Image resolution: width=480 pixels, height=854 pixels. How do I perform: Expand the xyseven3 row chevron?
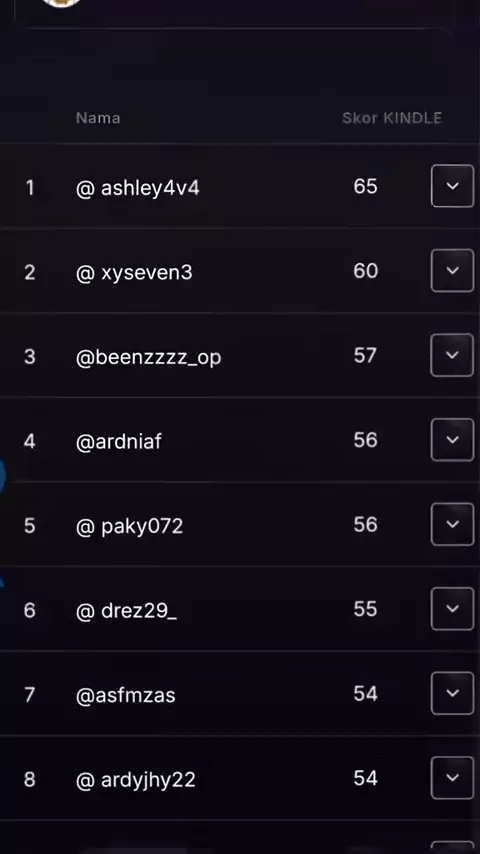pyautogui.click(x=452, y=270)
